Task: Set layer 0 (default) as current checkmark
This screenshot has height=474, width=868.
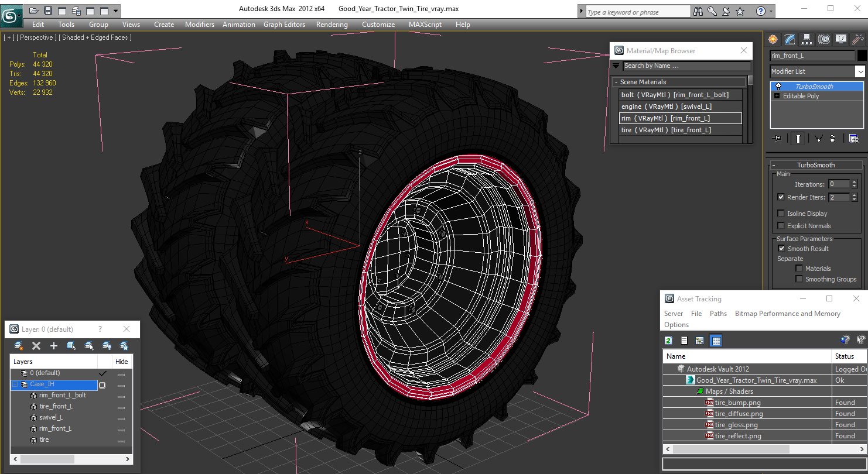Action: point(103,373)
